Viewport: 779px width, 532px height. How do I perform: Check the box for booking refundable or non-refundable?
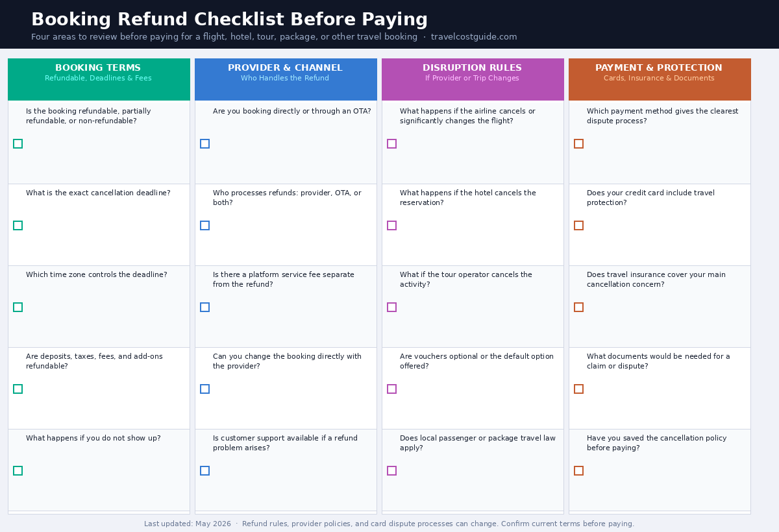coord(18,144)
